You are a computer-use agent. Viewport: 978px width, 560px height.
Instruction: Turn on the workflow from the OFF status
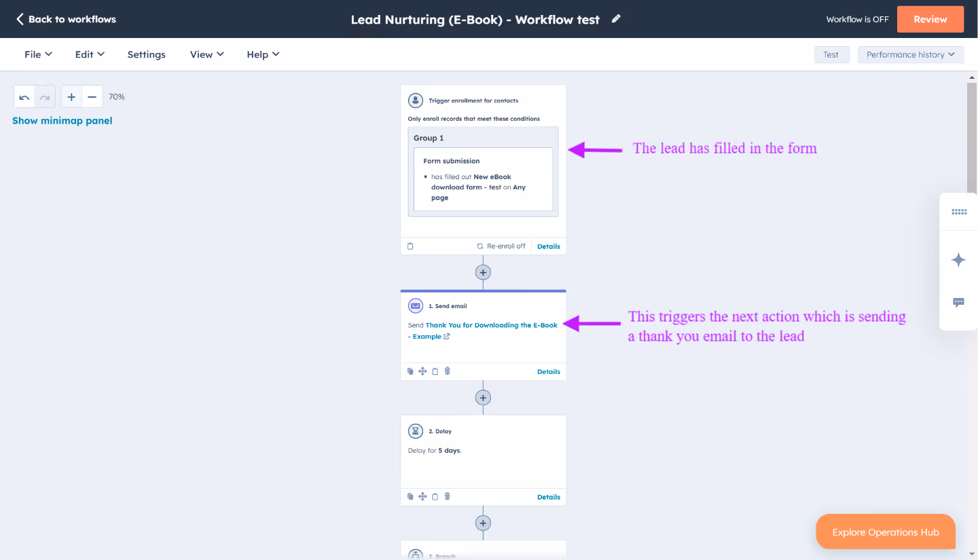point(857,19)
